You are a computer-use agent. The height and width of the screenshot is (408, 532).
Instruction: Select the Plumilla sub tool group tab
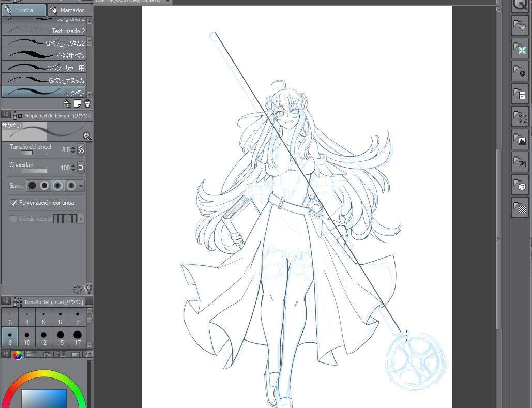(x=24, y=10)
